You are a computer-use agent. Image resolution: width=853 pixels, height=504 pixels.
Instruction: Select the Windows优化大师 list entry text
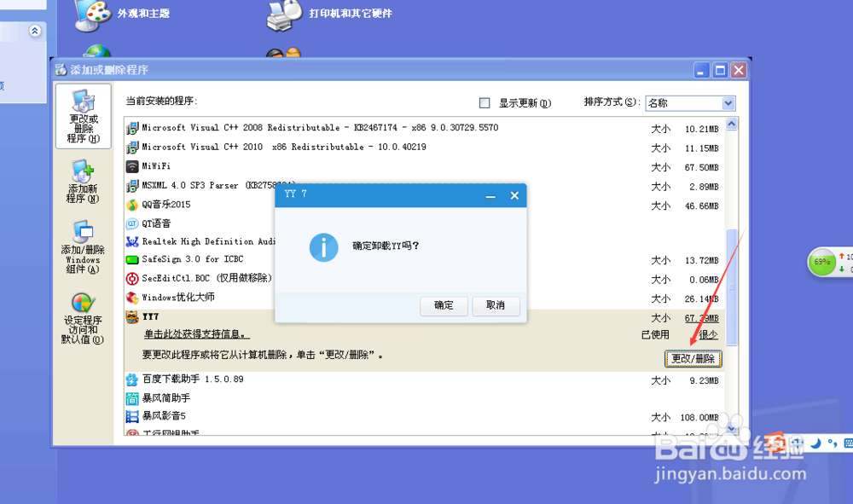[x=178, y=298]
